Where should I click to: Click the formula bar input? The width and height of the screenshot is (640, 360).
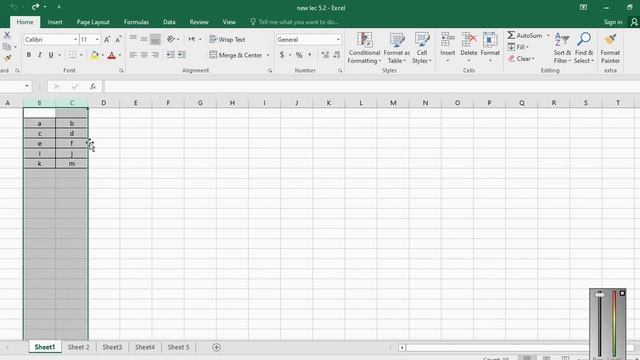pyautogui.click(x=371, y=86)
